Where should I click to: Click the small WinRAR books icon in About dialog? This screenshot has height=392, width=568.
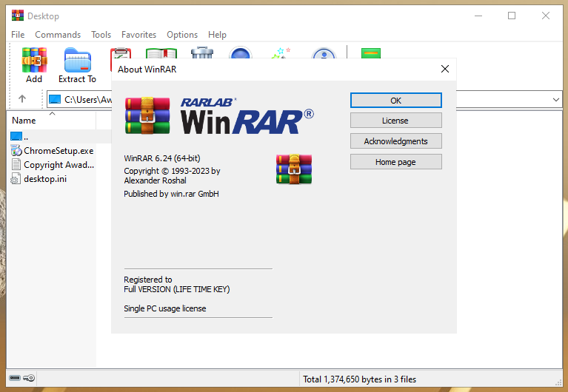(x=294, y=169)
